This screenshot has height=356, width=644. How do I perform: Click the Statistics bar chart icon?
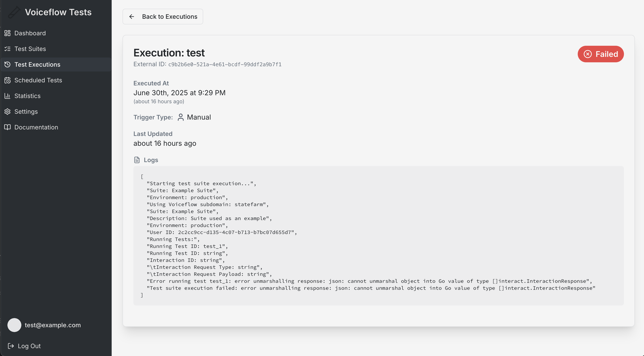(7, 96)
